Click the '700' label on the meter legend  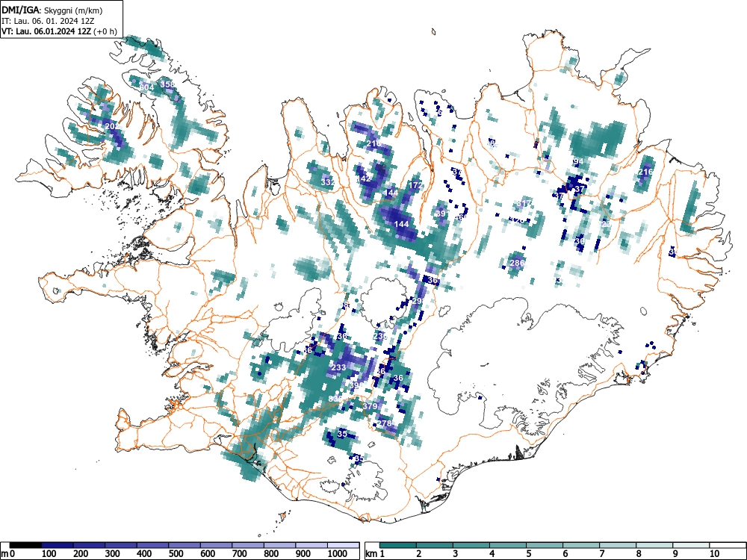coord(240,553)
